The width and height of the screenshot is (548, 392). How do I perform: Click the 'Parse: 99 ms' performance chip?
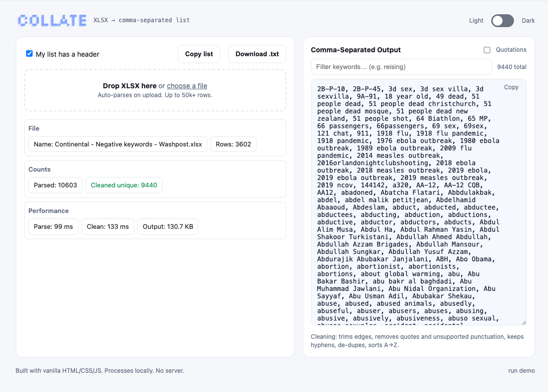pyautogui.click(x=53, y=226)
